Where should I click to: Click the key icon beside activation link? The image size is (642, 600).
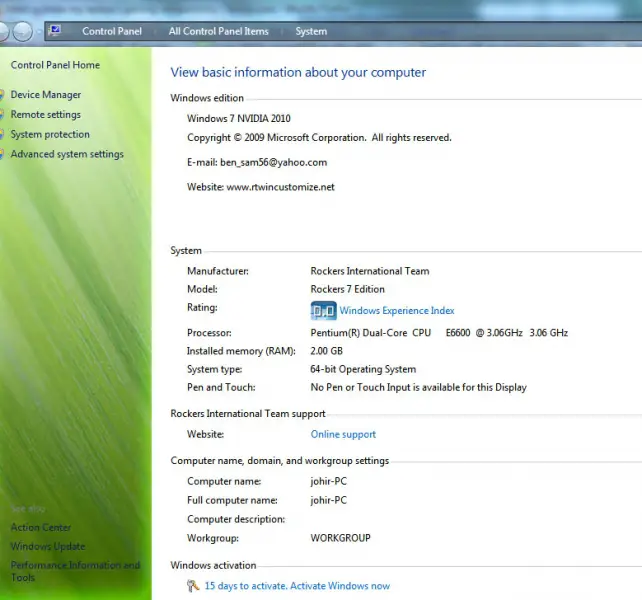pos(193,586)
